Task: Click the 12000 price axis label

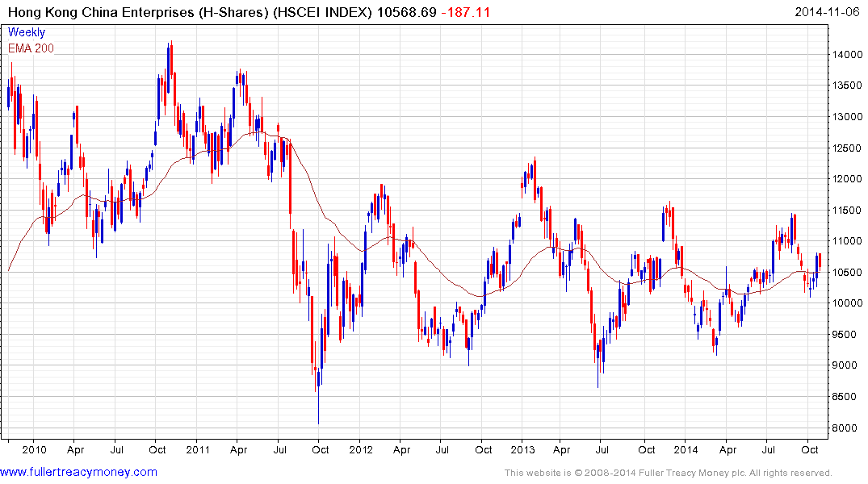Action: [x=847, y=178]
